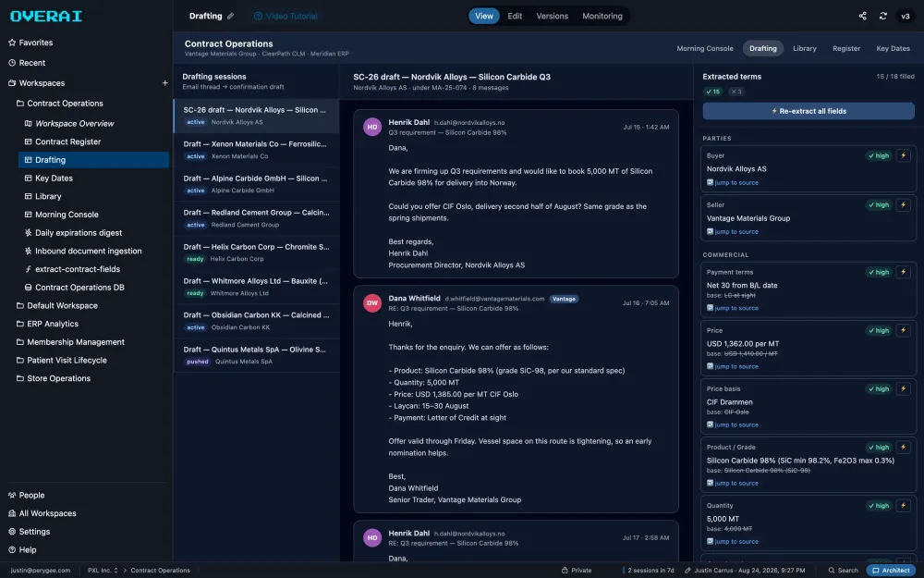The image size is (924, 578).
Task: Open the Video Tutorial link
Action: (x=286, y=16)
